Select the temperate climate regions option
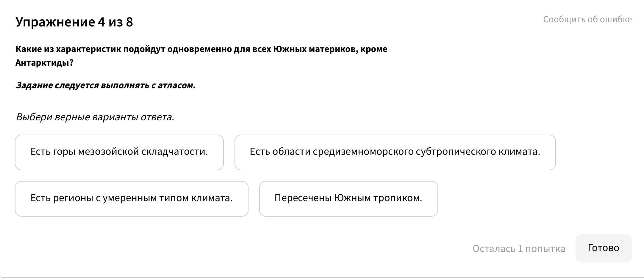The width and height of the screenshot is (644, 279). click(x=132, y=198)
